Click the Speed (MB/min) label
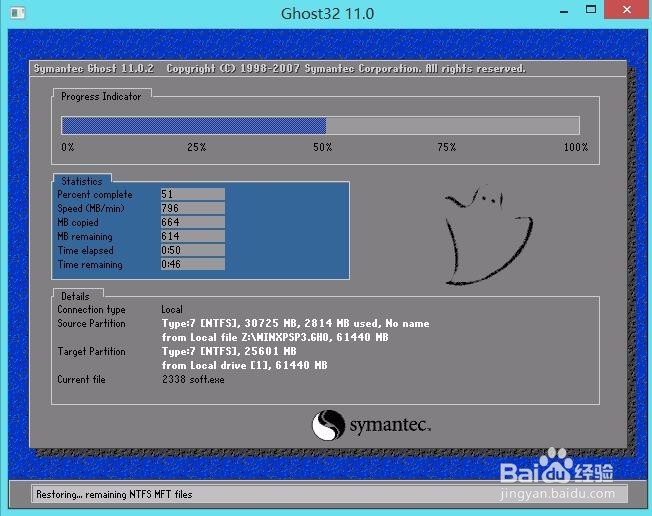 point(91,208)
